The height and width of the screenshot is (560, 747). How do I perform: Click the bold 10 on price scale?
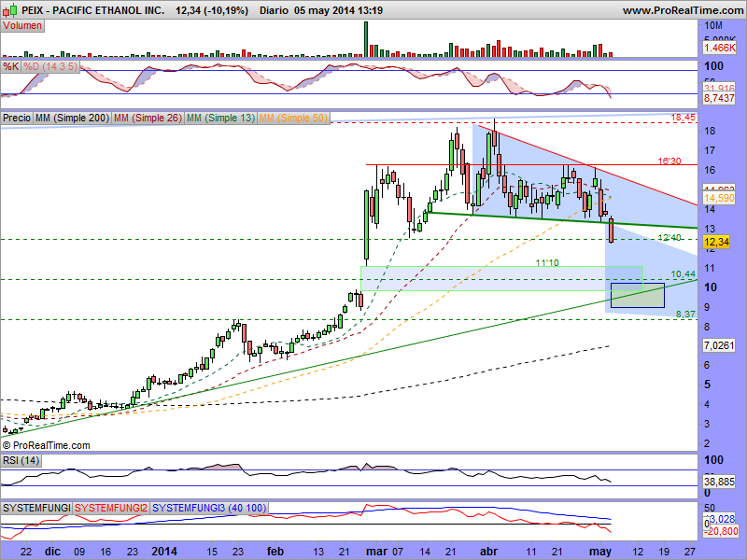711,287
